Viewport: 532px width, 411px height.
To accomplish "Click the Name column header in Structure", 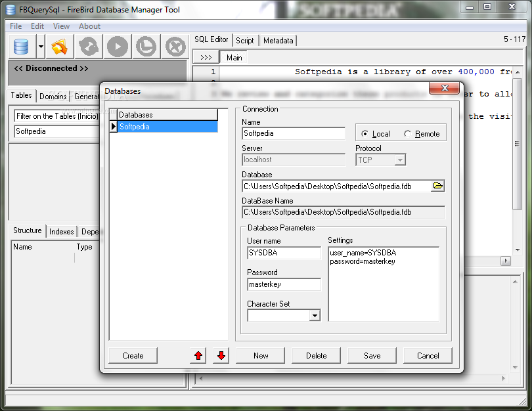I will tap(43, 247).
